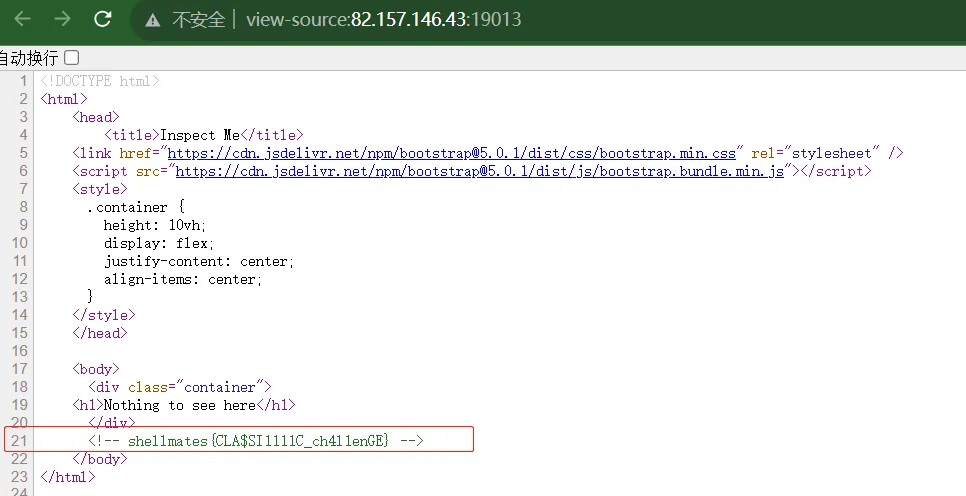Click the '.container {' selector line

point(136,207)
